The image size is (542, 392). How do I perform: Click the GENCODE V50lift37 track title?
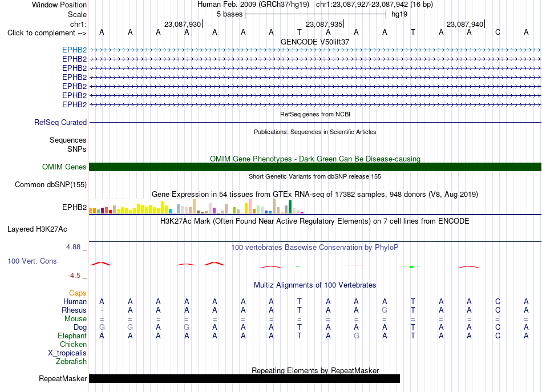[x=315, y=42]
